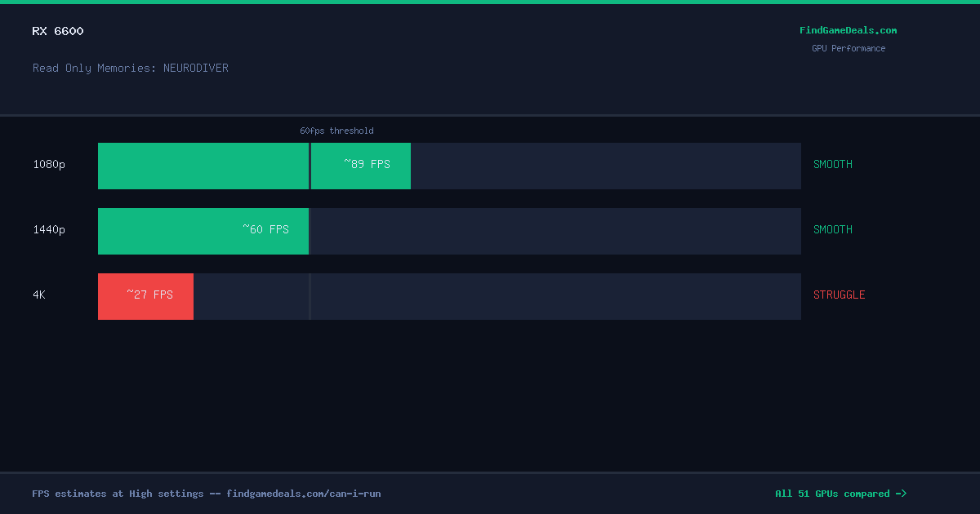Click the 60fps threshold label
This screenshot has width=980, height=514.
pyautogui.click(x=336, y=131)
